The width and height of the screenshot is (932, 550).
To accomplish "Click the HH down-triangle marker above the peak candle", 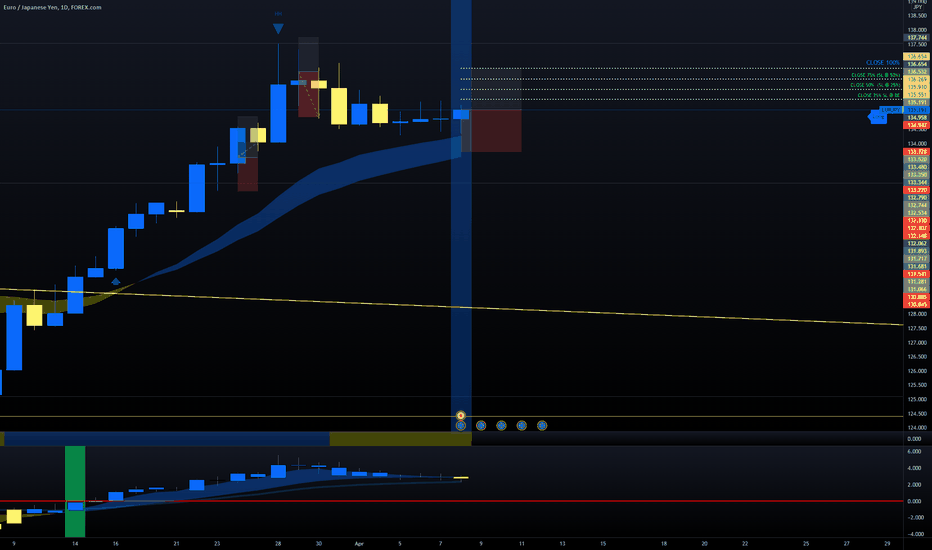I will (x=278, y=28).
